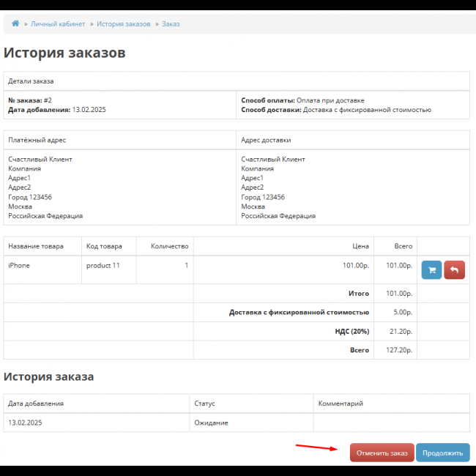Click the Комментарий column header
The width and height of the screenshot is (476, 476).
point(341,404)
